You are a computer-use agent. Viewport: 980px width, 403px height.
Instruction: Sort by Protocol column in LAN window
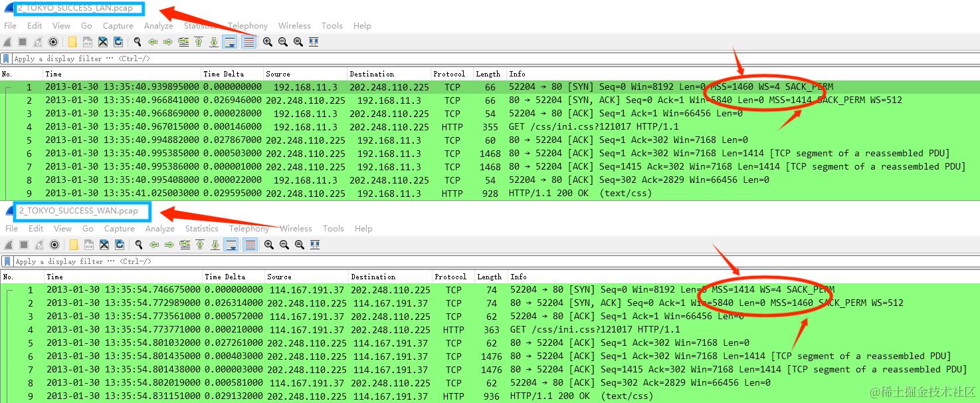coord(451,74)
